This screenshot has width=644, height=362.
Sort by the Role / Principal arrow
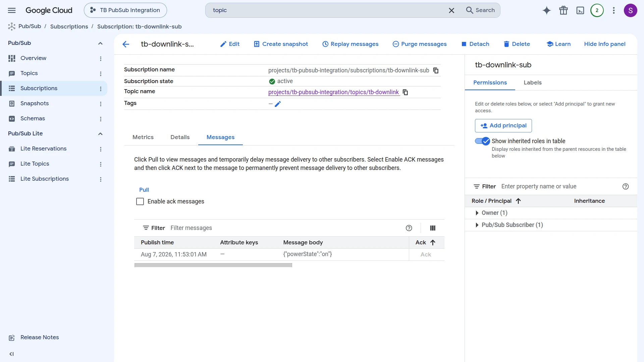518,201
